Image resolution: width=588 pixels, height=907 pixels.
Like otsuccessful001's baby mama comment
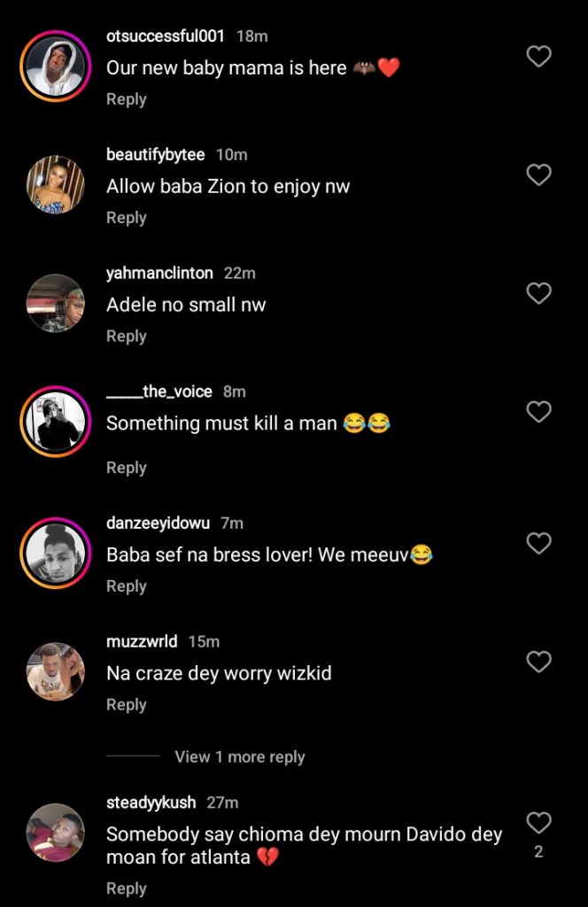(x=538, y=56)
